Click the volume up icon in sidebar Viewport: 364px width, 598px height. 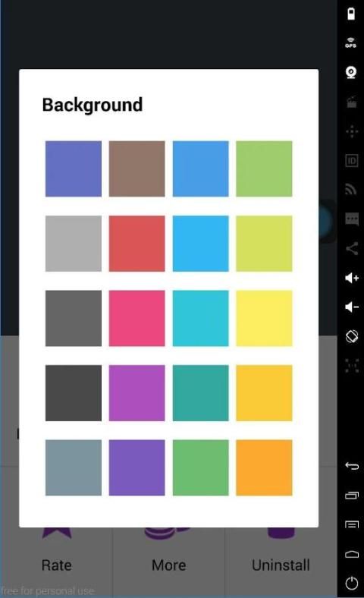click(x=351, y=278)
